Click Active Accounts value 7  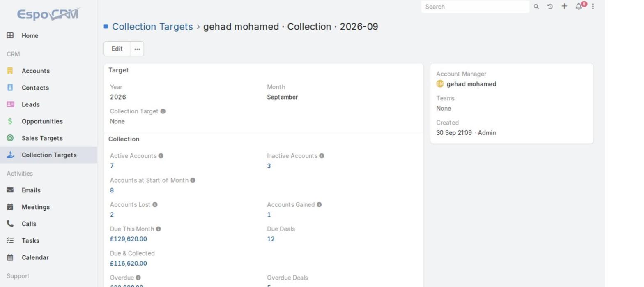112,166
